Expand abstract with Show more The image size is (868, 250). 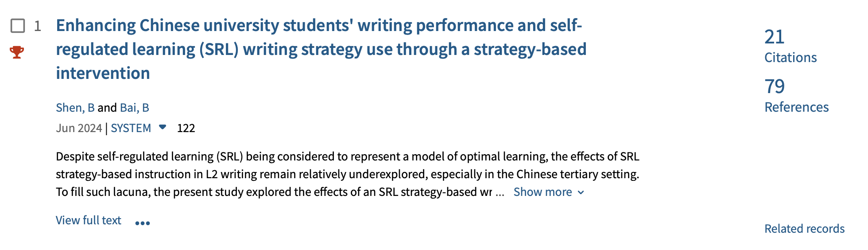tap(542, 192)
